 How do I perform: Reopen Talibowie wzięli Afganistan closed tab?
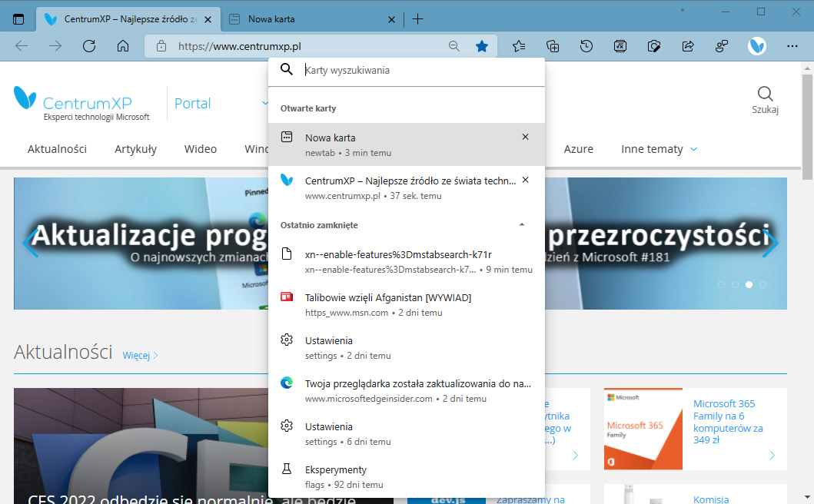point(407,304)
